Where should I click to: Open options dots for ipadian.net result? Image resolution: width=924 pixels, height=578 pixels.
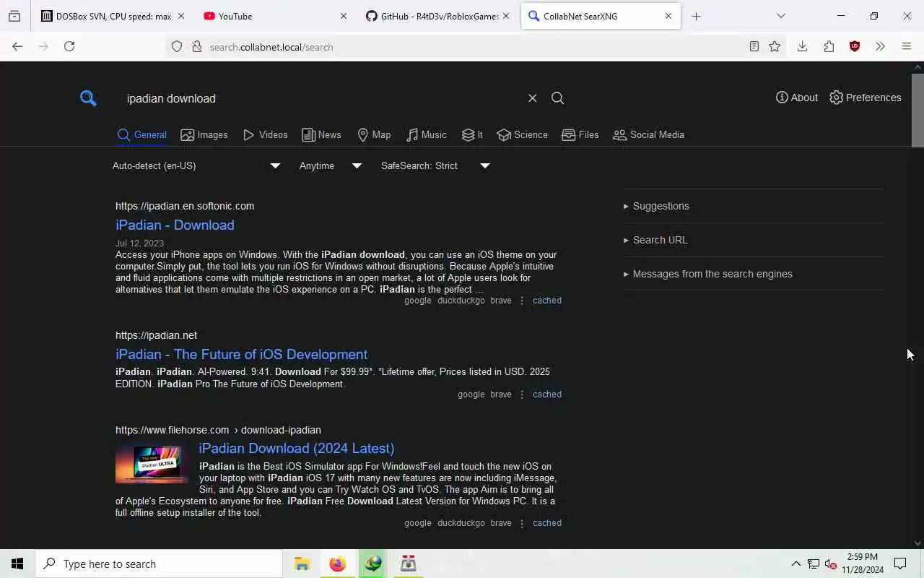[522, 394]
